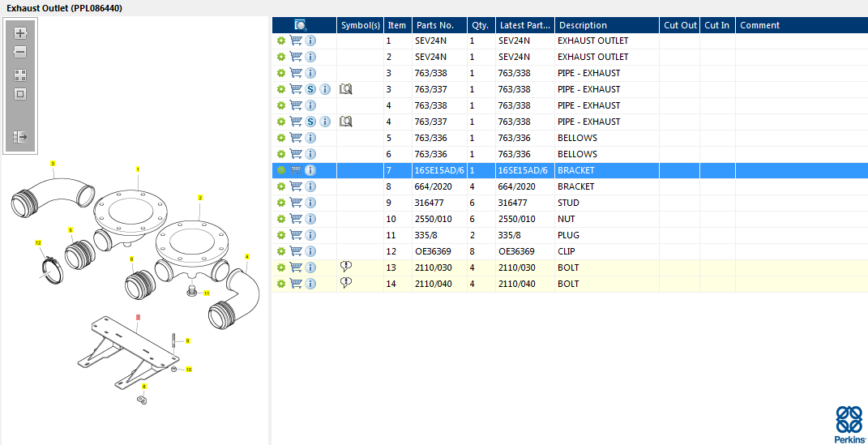Select callout 5 bellows on diagram
The height and width of the screenshot is (445, 868).
point(71,229)
